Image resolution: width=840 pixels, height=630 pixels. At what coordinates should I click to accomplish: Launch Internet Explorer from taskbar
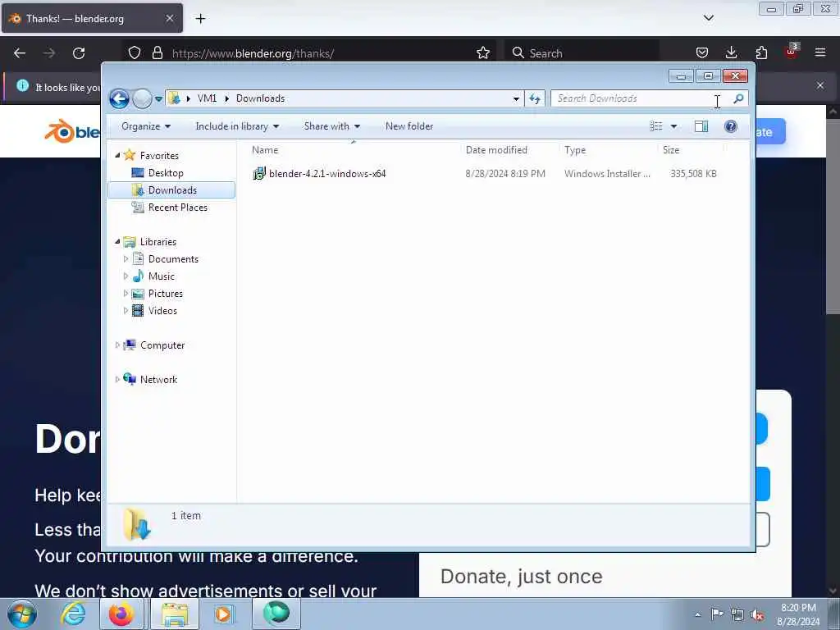[72, 614]
